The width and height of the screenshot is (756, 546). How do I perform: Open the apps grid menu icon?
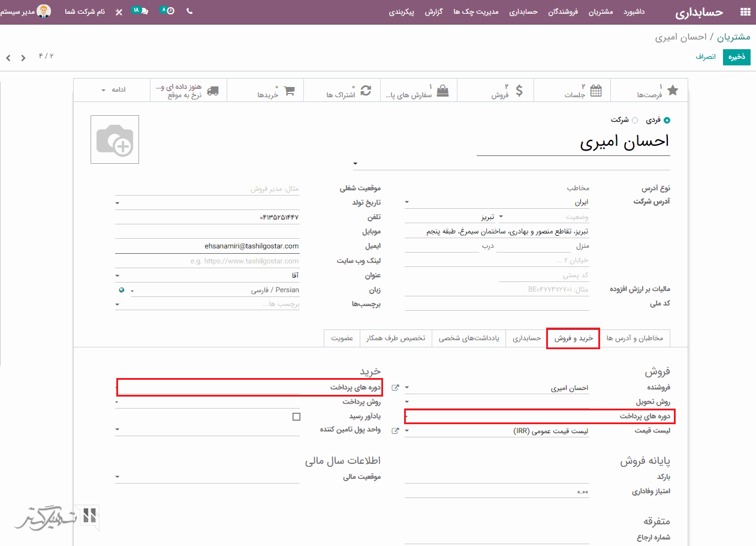[745, 12]
